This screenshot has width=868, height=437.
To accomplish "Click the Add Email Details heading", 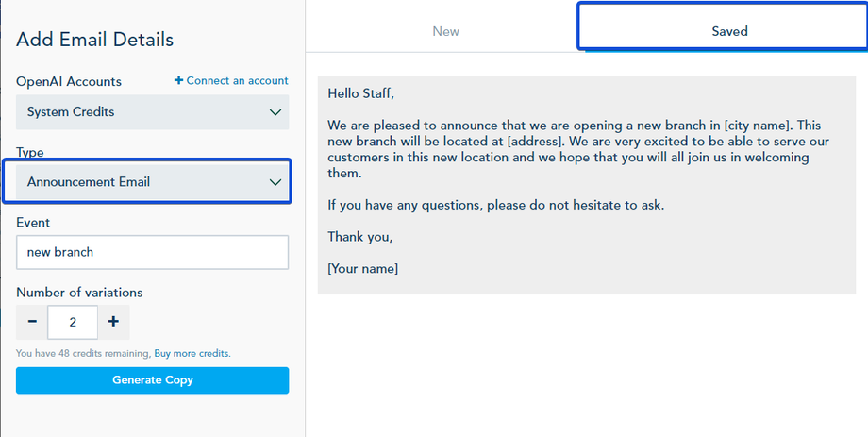I will 94,40.
